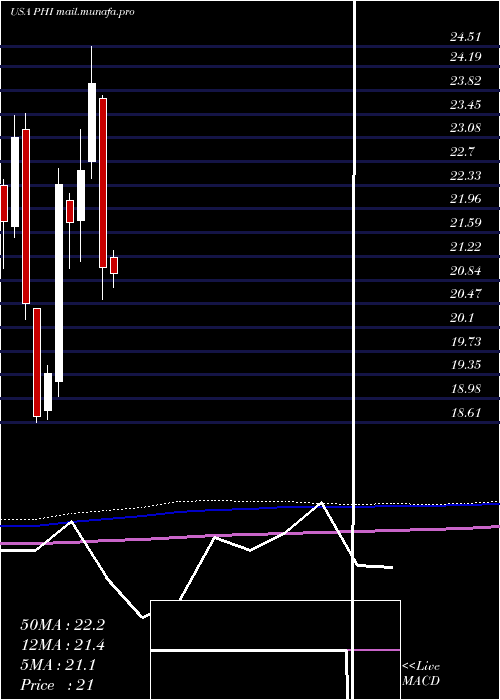Viewport: 500px width, 700px height.
Task: Click the 20.1 price level label
Action: tap(462, 318)
